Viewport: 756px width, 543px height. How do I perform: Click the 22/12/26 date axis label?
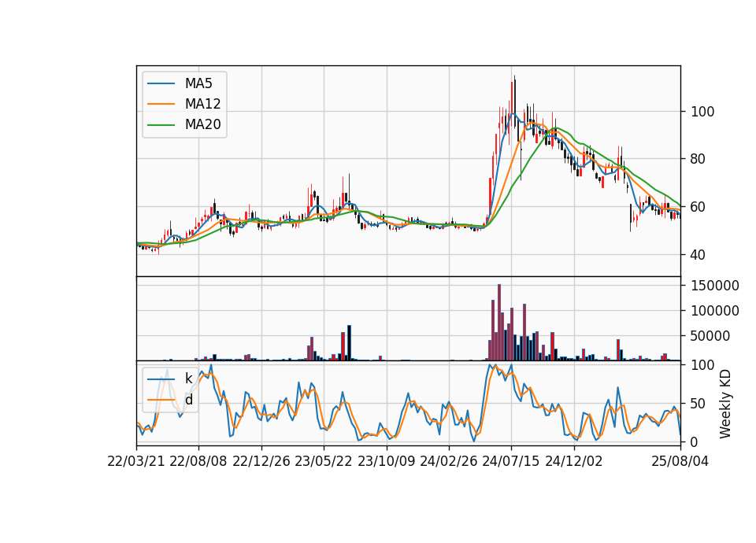coord(261,461)
